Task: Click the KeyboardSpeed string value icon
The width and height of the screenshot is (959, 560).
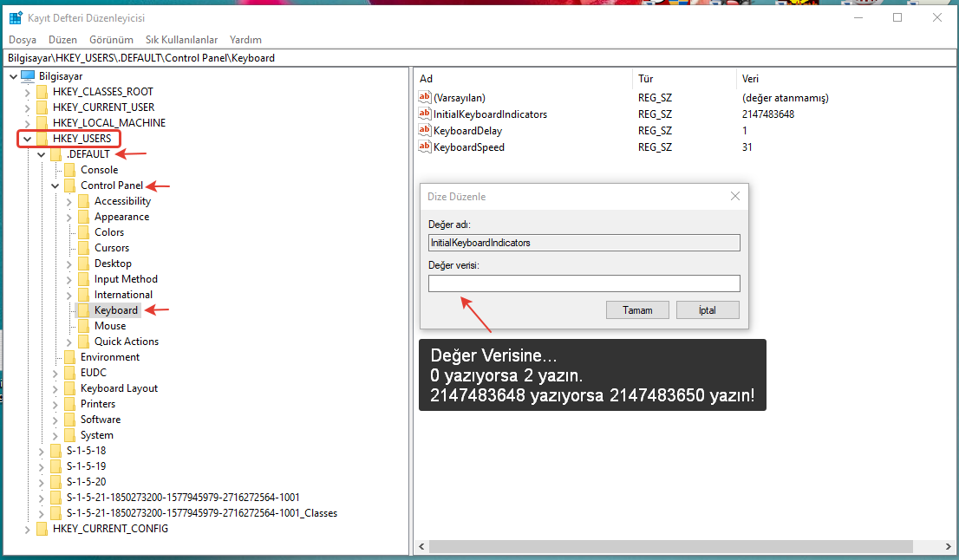Action: pos(425,147)
